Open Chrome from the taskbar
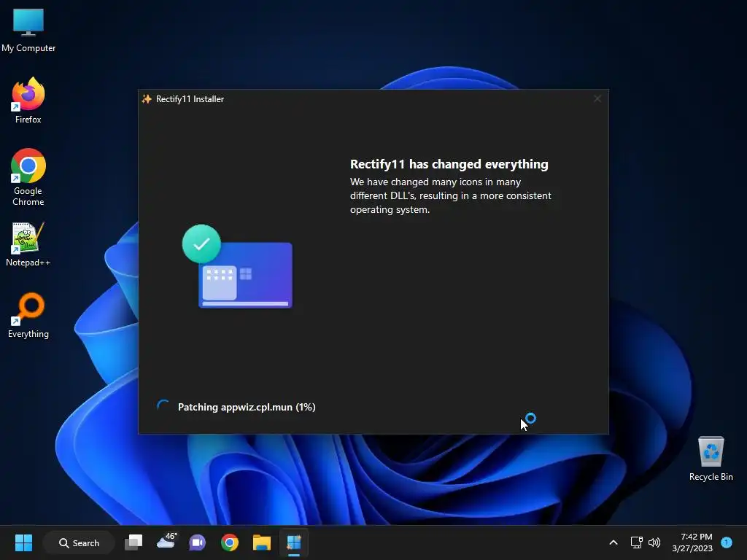This screenshot has width=747, height=560. 230,542
